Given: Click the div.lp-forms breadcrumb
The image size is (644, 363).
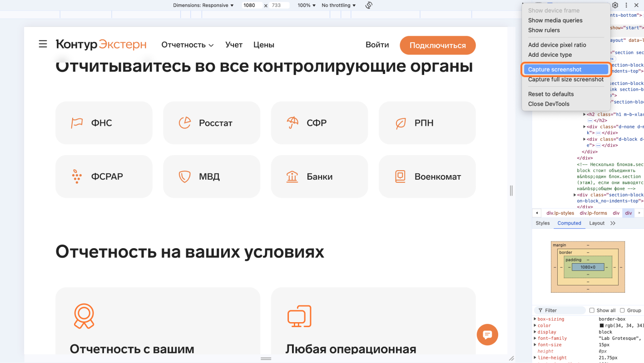Looking at the screenshot, I should click(x=593, y=213).
